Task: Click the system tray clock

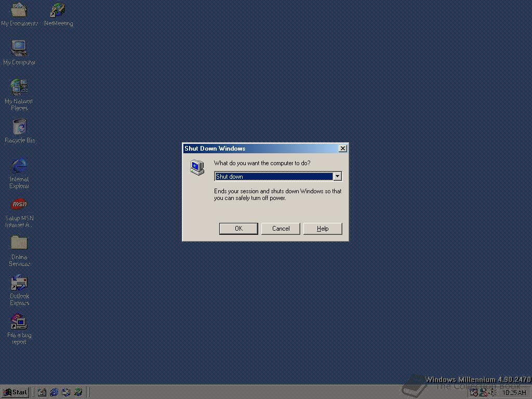Action: (514, 393)
